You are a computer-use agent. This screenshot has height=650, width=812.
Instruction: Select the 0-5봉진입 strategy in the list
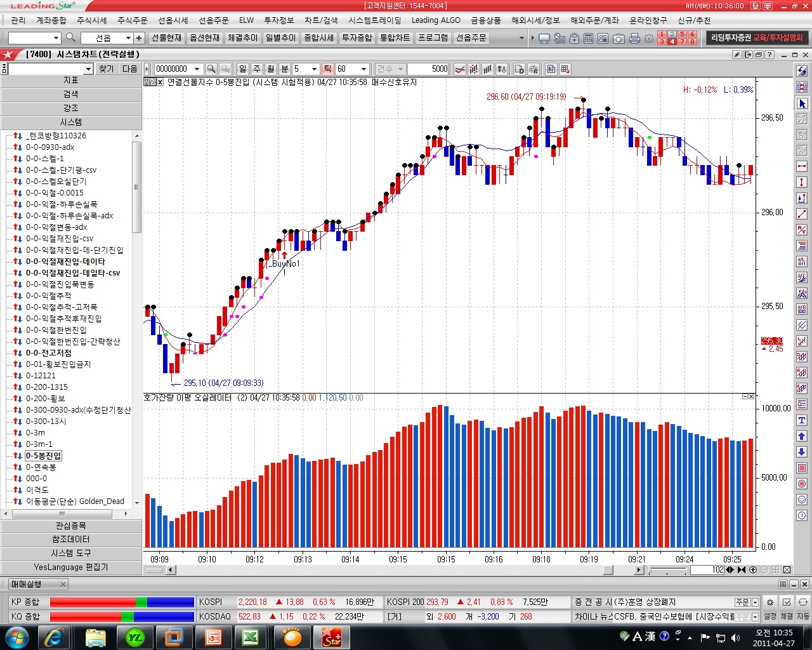44,456
